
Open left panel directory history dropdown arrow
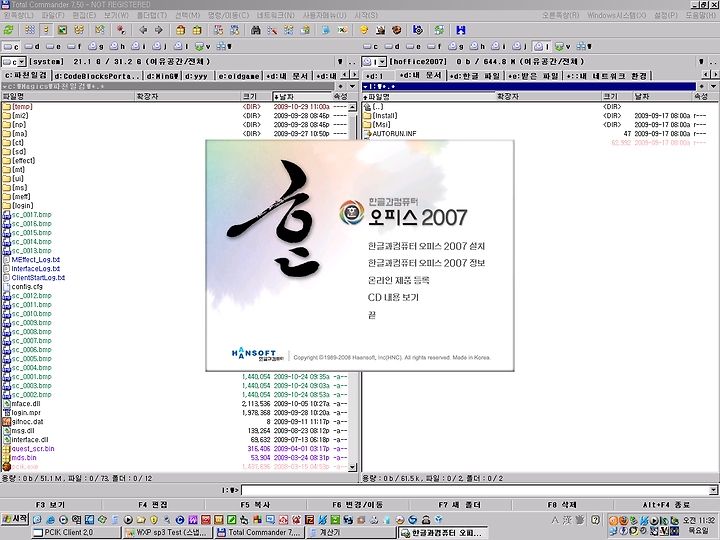coord(353,86)
